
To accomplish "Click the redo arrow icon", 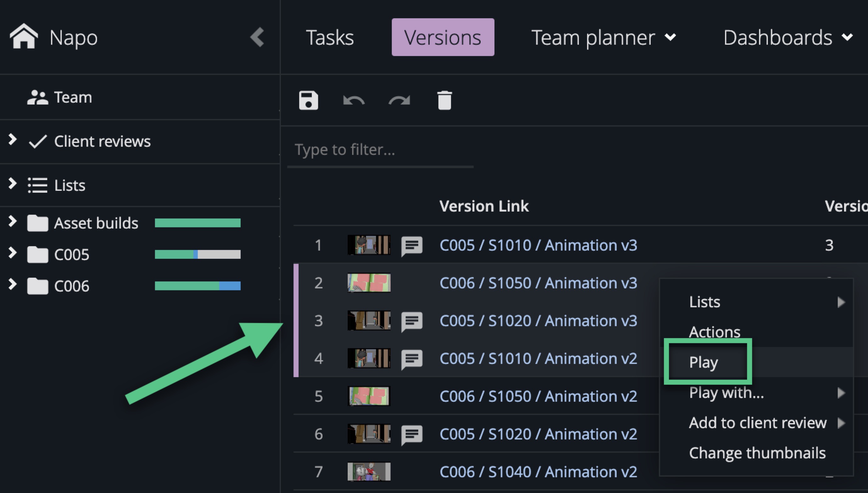I will (399, 100).
